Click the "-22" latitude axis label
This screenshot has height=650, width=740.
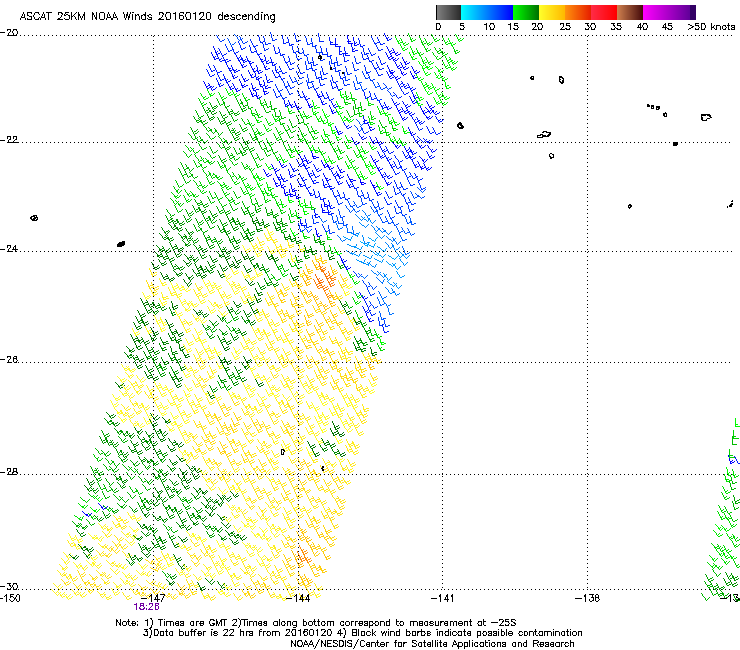(9, 140)
